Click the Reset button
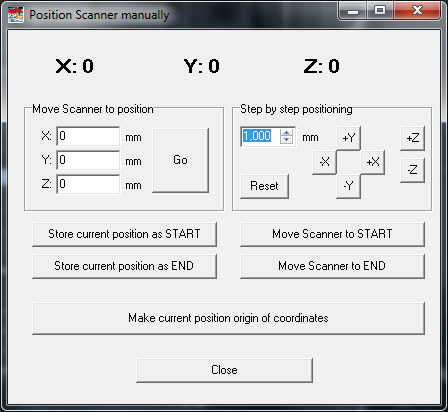Screen dimensions: 448x412 [x=264, y=186]
